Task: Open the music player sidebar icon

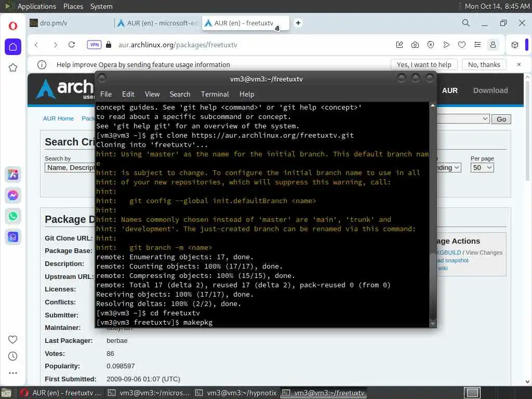Action: [13, 237]
